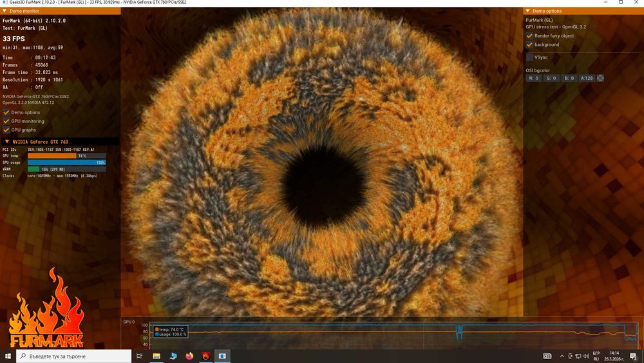Click the network tray icon

[578, 356]
